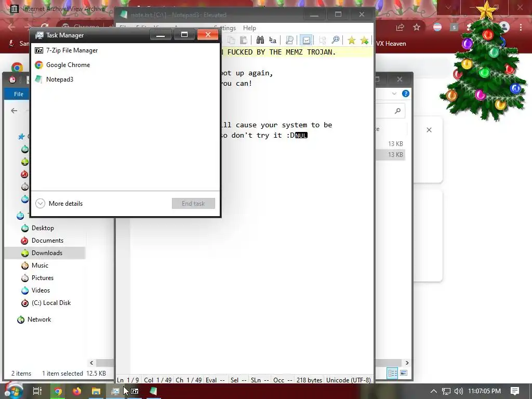532x399 pixels.
Task: Open Chrome's three-dot menu
Action: [521, 27]
